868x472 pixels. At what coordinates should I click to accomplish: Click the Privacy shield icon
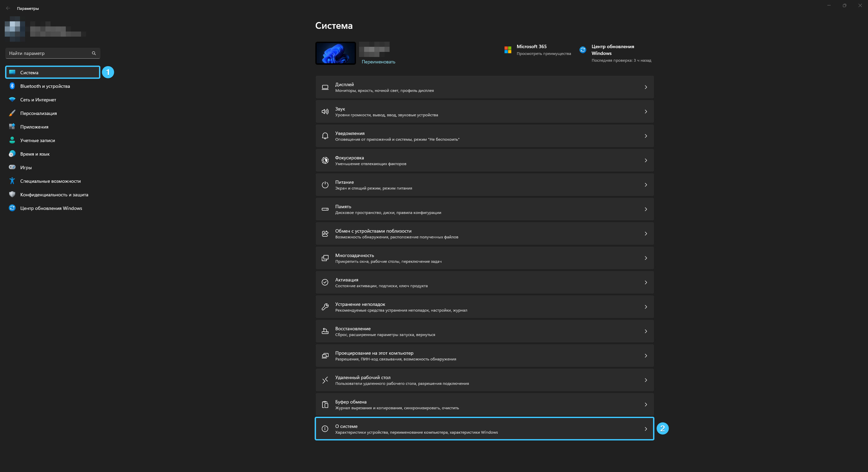coord(12,194)
